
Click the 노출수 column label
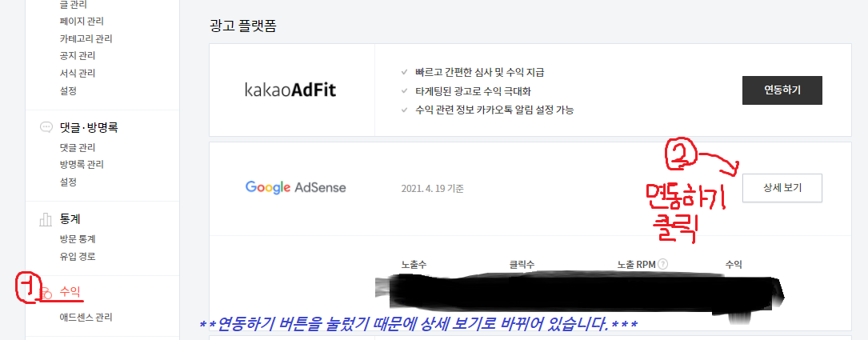click(x=414, y=265)
